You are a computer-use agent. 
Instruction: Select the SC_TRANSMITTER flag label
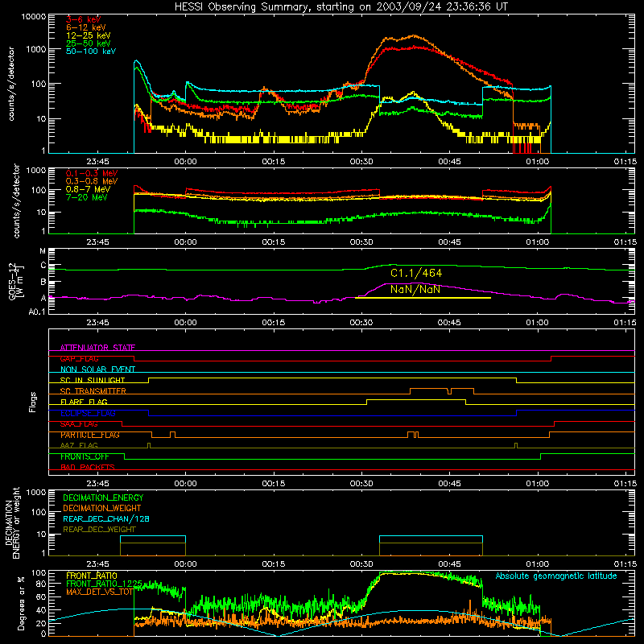93,391
